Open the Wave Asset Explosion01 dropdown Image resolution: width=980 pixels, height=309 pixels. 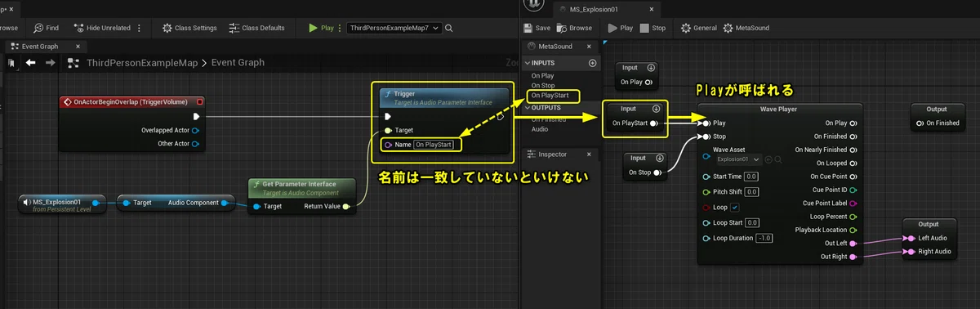coord(739,159)
